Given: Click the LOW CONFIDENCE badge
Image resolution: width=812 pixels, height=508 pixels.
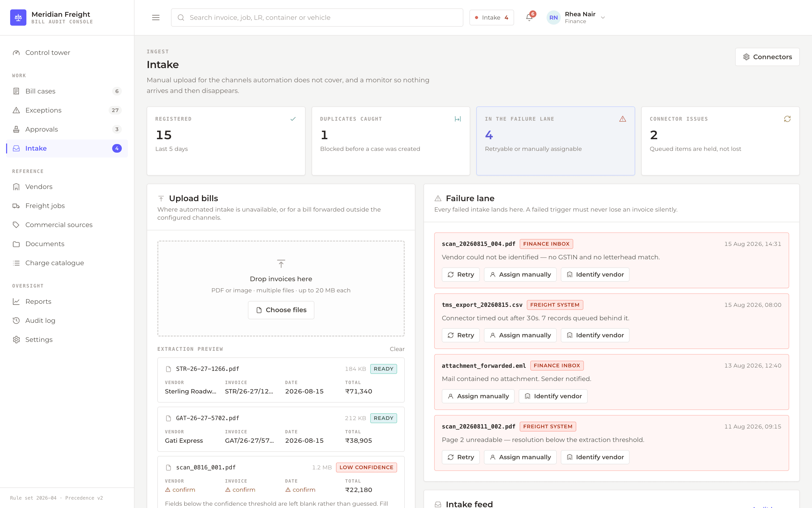Looking at the screenshot, I should pos(366,468).
